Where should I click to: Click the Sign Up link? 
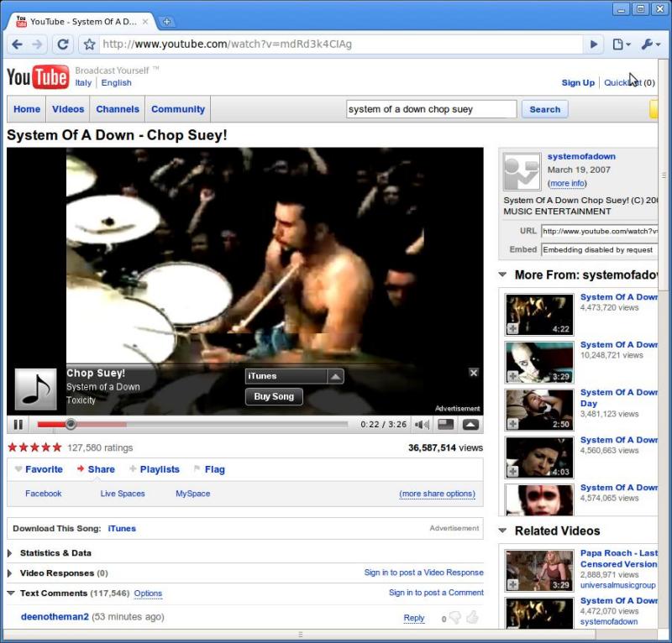point(578,82)
